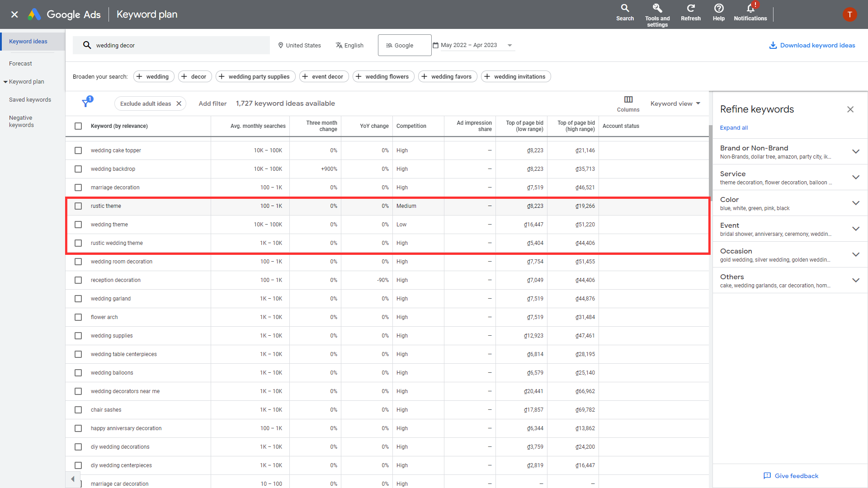Add 'wedding flowers' suggestion chip

[383, 76]
